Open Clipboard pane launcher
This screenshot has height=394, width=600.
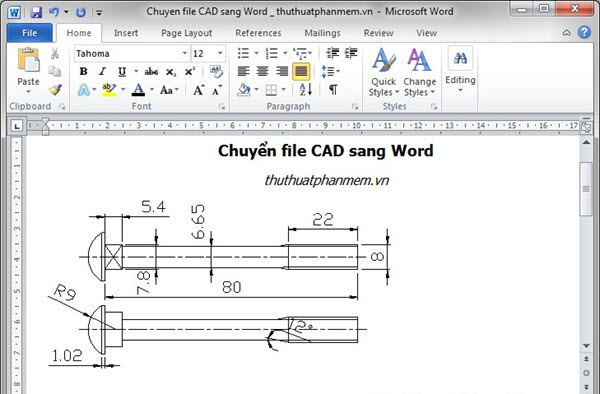(x=62, y=107)
